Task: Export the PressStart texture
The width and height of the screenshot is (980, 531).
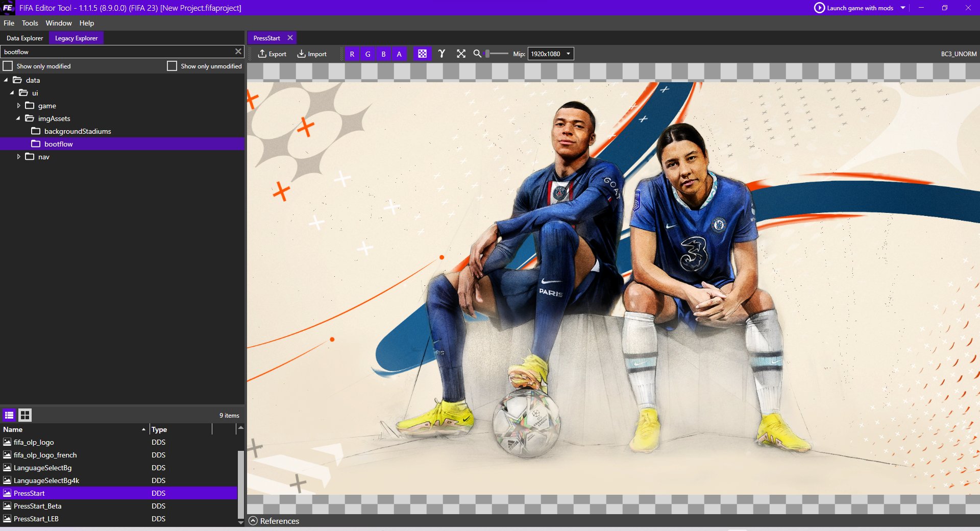Action: point(273,54)
